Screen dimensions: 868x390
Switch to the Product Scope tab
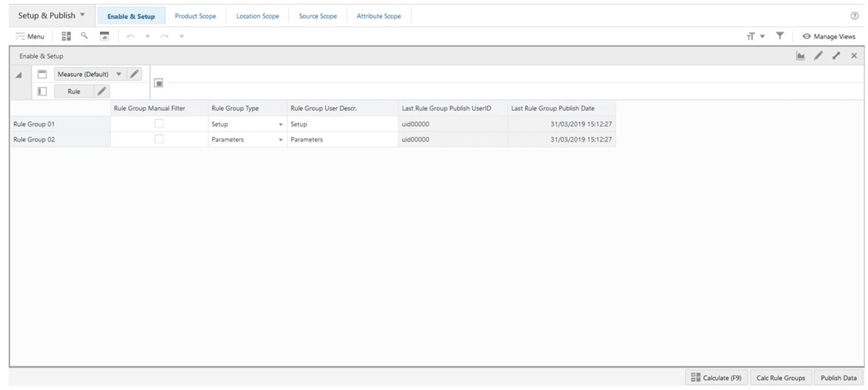(x=196, y=16)
